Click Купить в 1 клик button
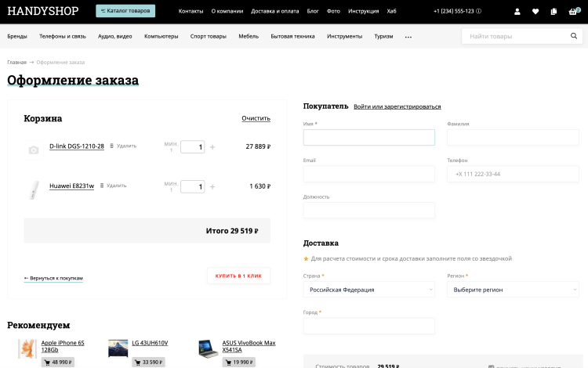Image resolution: width=588 pixels, height=368 pixels. coord(238,276)
